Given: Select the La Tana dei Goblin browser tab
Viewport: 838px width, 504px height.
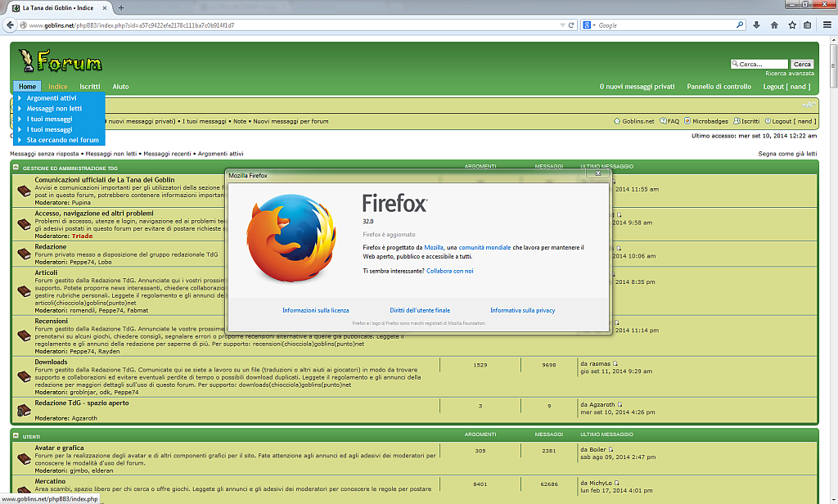Looking at the screenshot, I should [59, 8].
